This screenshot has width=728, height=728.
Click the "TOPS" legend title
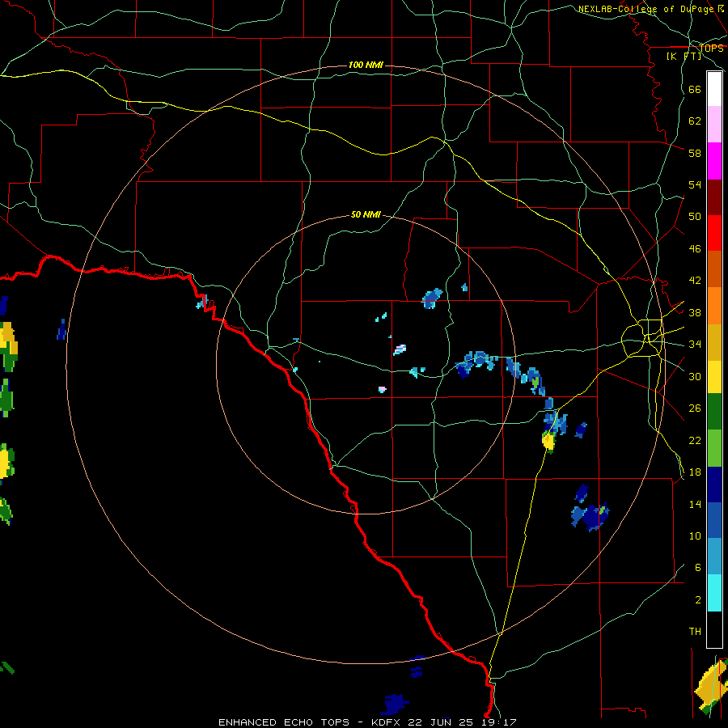[711, 49]
